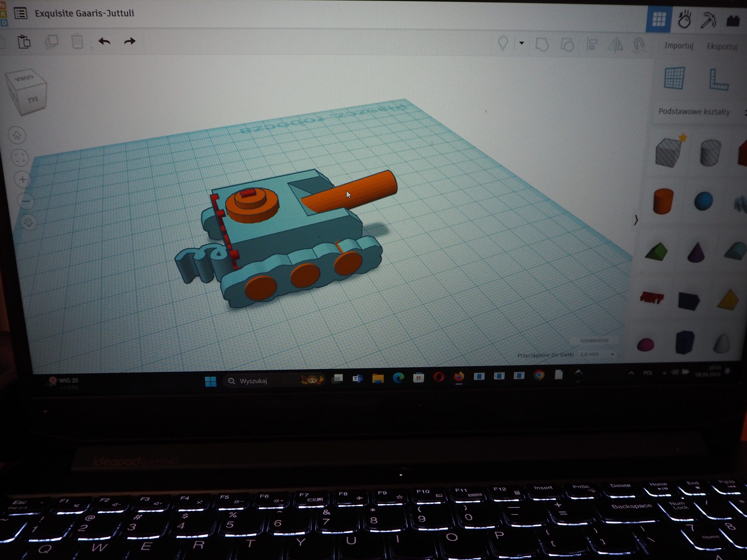Open the Przyciąganie Do Siatki 1,0 mm dropdown
Viewport: 747px width, 560px height.
(x=597, y=354)
